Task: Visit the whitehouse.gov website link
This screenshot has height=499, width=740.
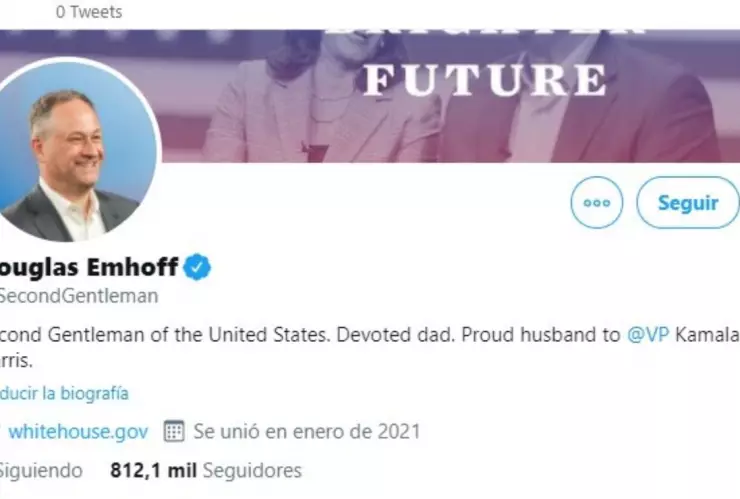Action: click(x=78, y=432)
